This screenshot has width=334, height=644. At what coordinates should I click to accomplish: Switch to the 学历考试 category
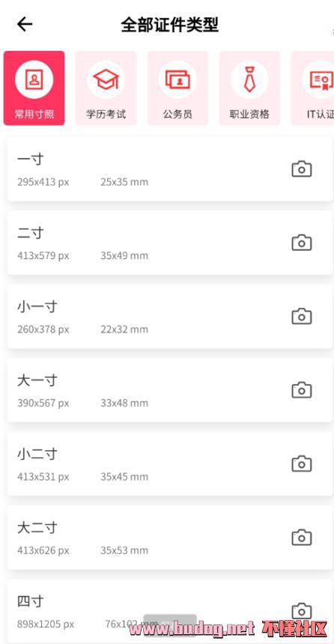106,88
